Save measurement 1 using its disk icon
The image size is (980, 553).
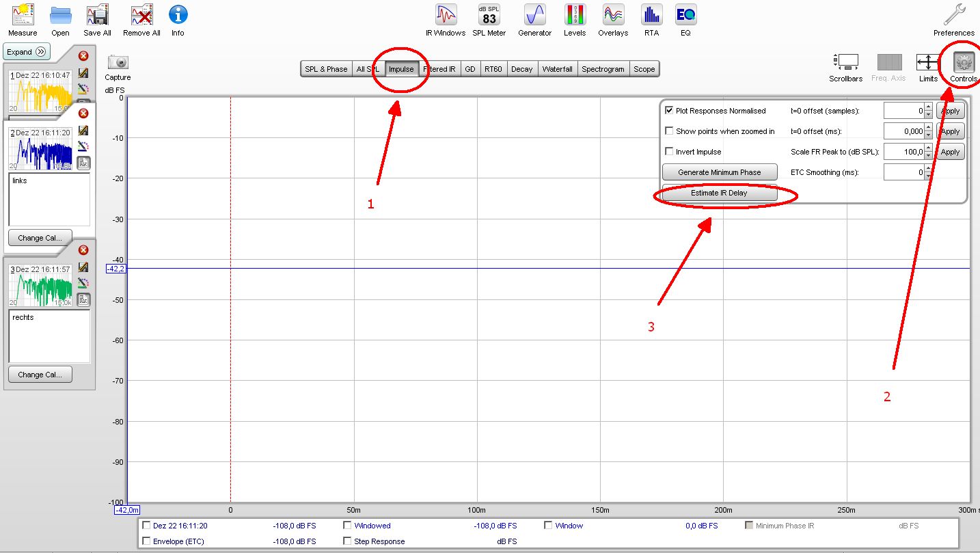(x=83, y=72)
